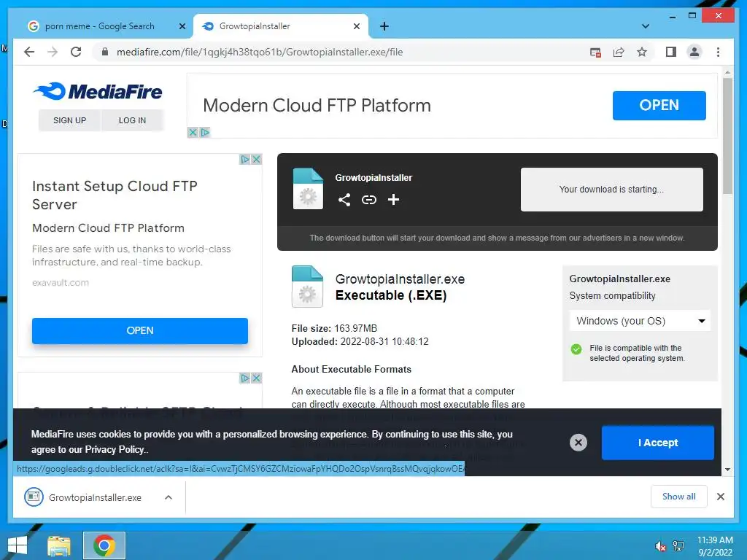The height and width of the screenshot is (560, 747).
Task: Open the exavault.com ad link
Action: coord(60,282)
